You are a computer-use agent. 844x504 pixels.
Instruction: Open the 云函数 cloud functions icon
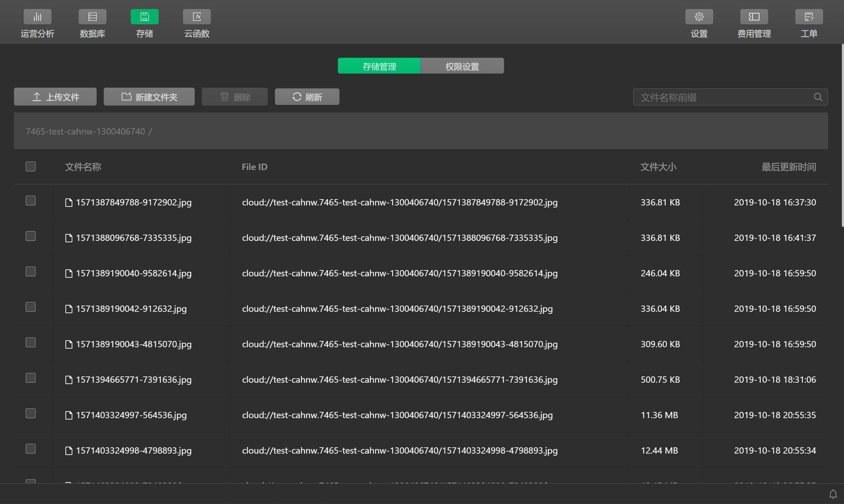pyautogui.click(x=197, y=17)
